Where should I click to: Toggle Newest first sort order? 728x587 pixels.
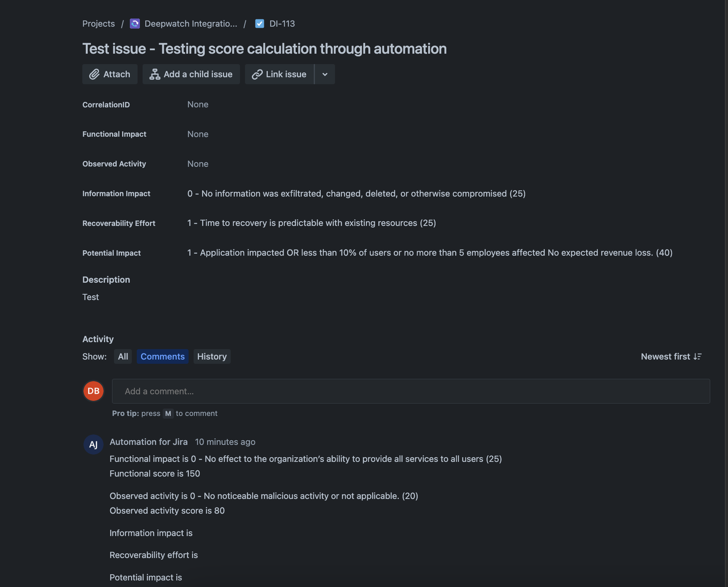coord(671,356)
